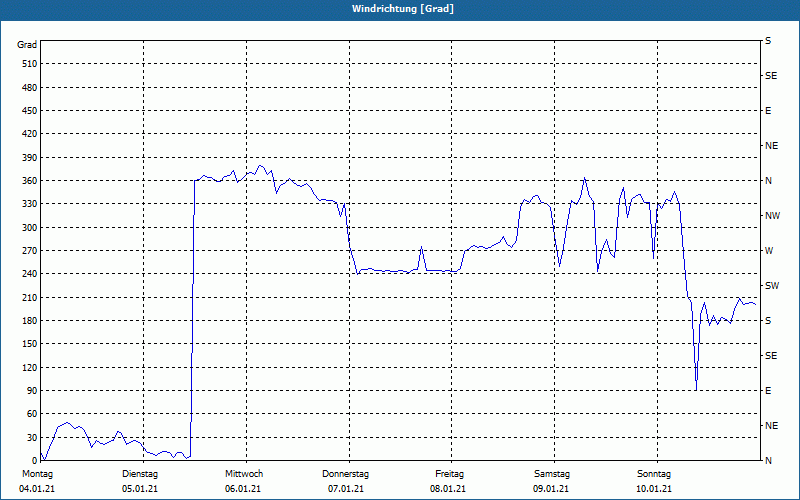
Task: Click the 210 value on left axis
Action: pyautogui.click(x=30, y=297)
